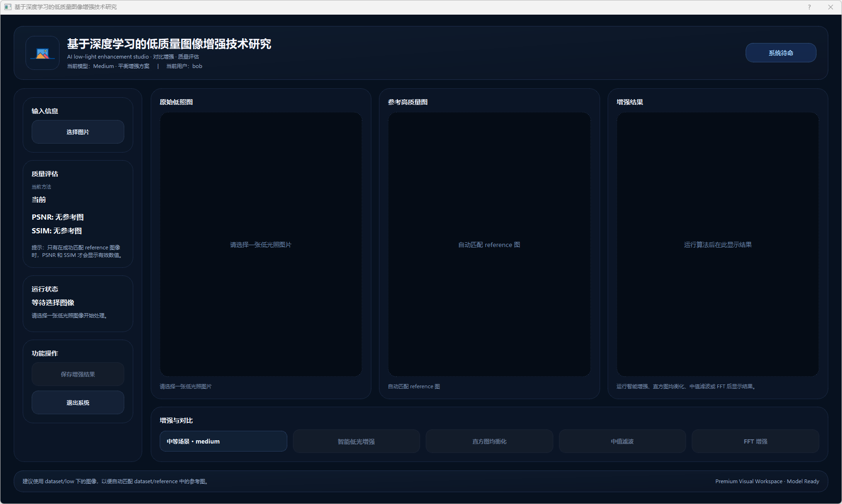
Task: Run 智能低光增强 enhancement
Action: point(356,441)
